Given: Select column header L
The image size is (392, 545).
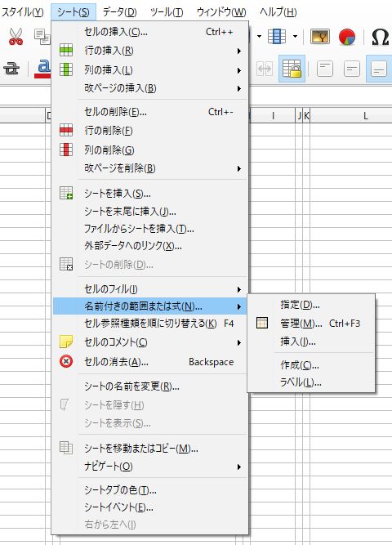Looking at the screenshot, I should (x=351, y=116).
